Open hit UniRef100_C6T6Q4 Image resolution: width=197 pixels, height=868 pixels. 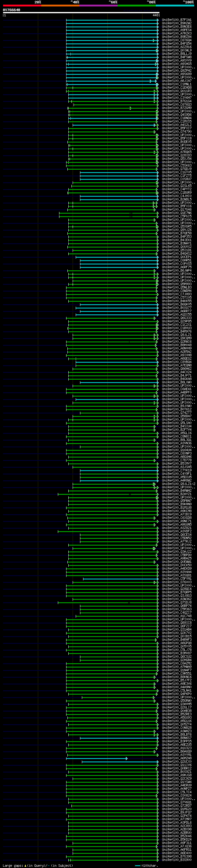pyautogui.click(x=176, y=40)
